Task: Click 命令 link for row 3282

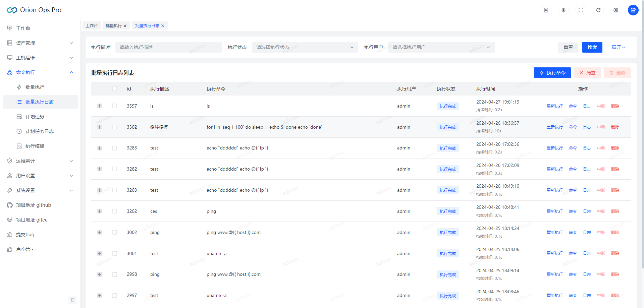Action: (573, 169)
